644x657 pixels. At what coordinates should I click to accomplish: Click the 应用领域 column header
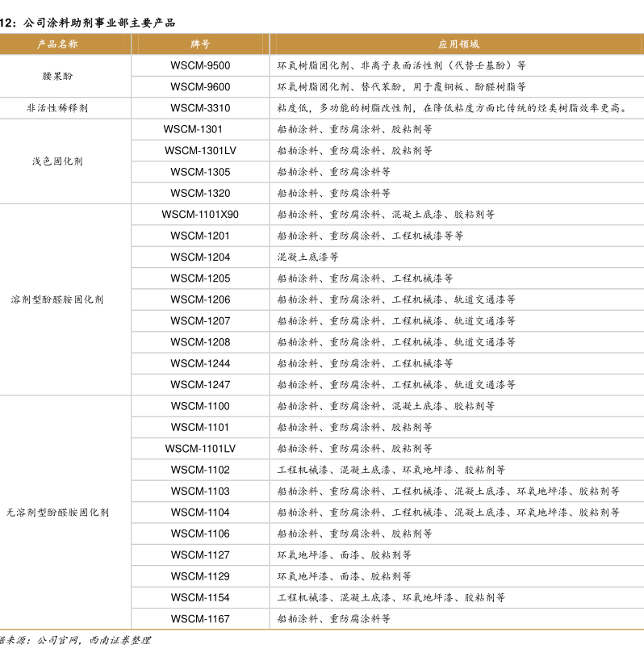[458, 44]
